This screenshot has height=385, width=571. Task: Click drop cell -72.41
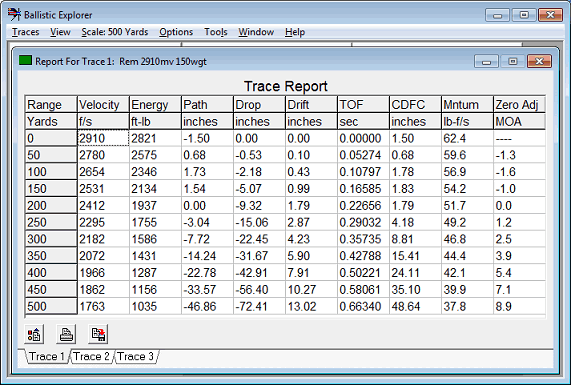coord(259,306)
